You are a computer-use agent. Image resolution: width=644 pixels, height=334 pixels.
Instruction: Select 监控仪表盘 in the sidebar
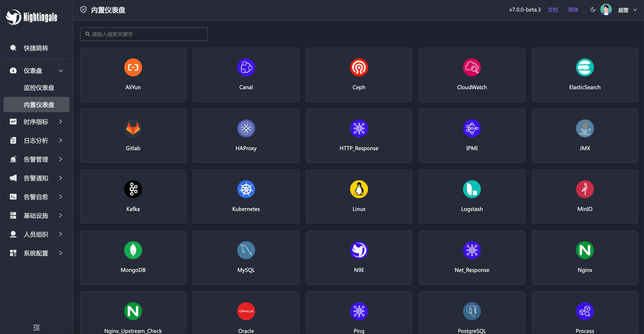(x=39, y=88)
